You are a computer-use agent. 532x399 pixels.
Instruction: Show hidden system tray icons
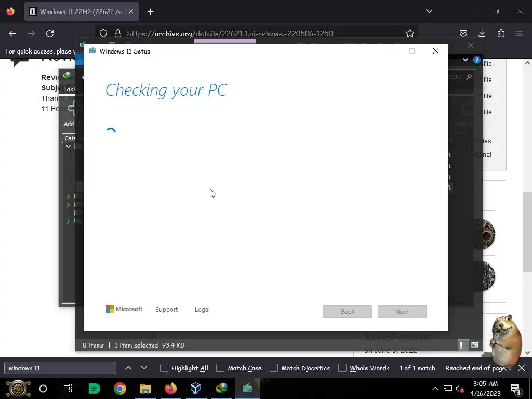(x=435, y=389)
